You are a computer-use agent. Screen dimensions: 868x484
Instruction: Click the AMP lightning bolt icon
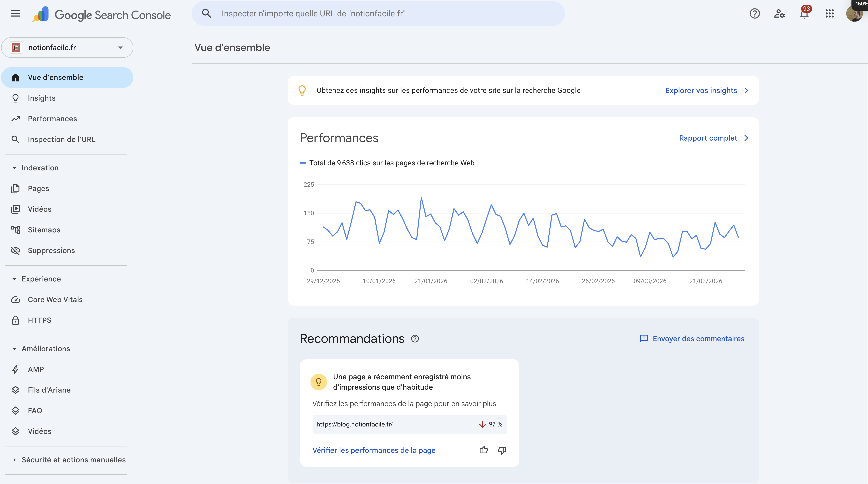[x=16, y=369]
